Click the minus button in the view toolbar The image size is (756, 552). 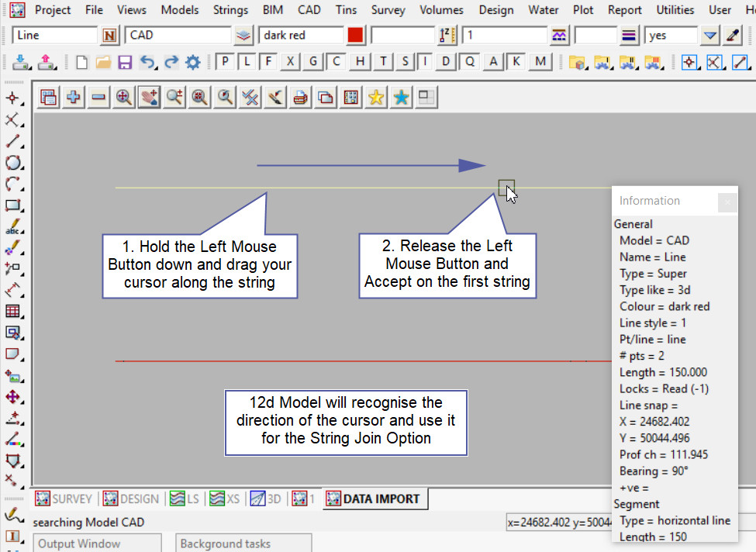98,97
